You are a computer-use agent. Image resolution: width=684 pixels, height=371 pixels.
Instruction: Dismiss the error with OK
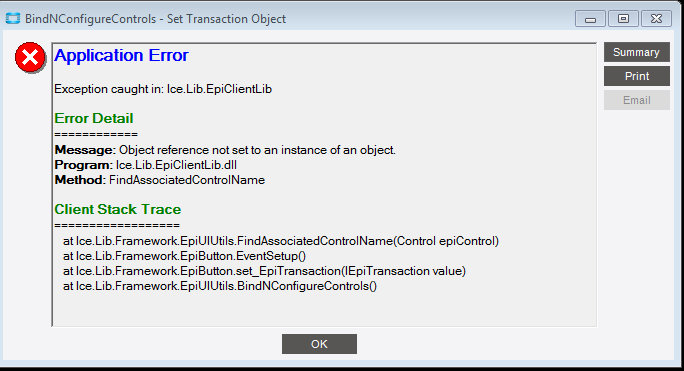319,344
